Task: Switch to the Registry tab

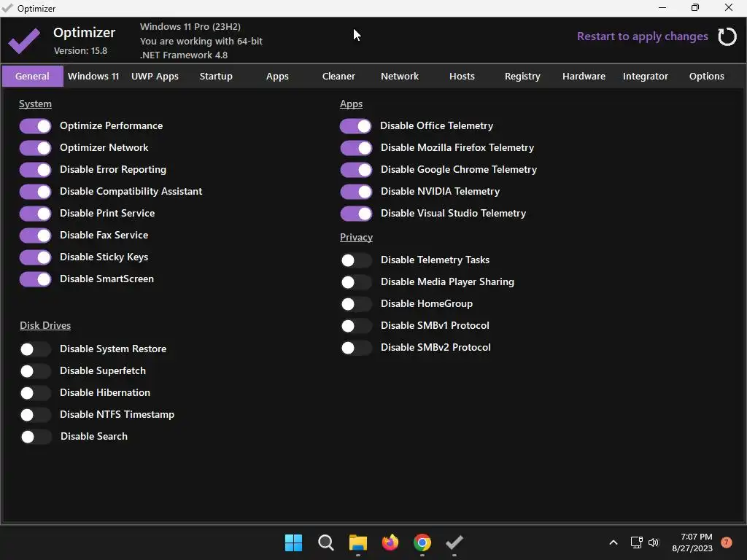Action: [x=522, y=76]
